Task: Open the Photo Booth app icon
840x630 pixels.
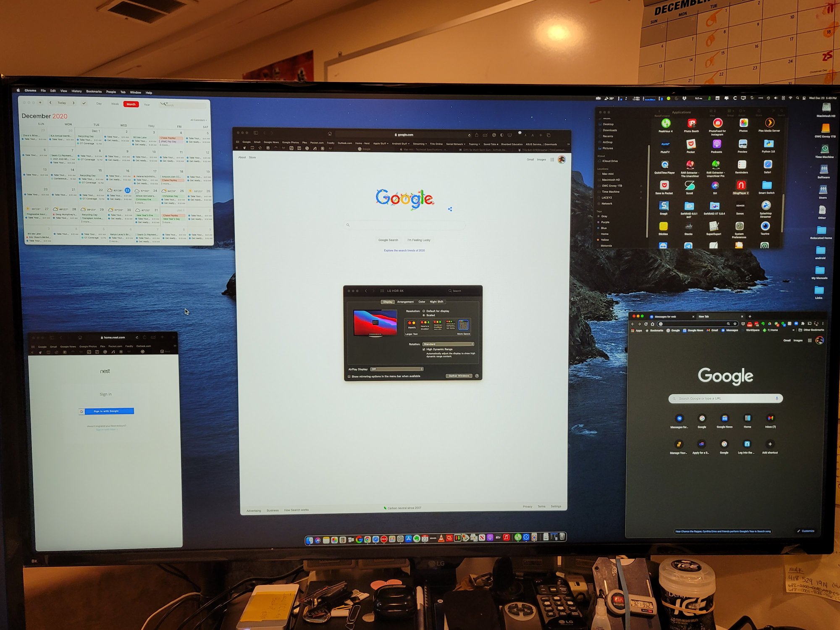Action: [691, 123]
